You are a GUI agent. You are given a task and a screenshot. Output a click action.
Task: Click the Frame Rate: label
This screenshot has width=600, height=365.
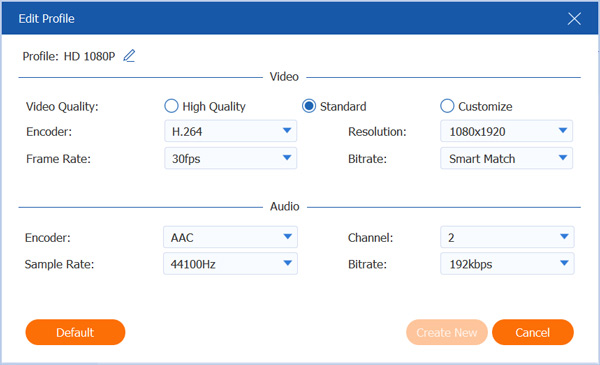[58, 159]
